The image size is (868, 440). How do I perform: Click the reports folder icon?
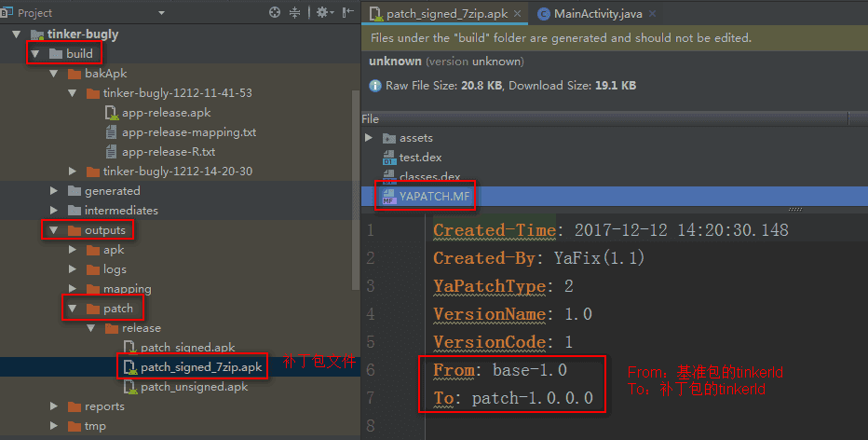click(75, 406)
